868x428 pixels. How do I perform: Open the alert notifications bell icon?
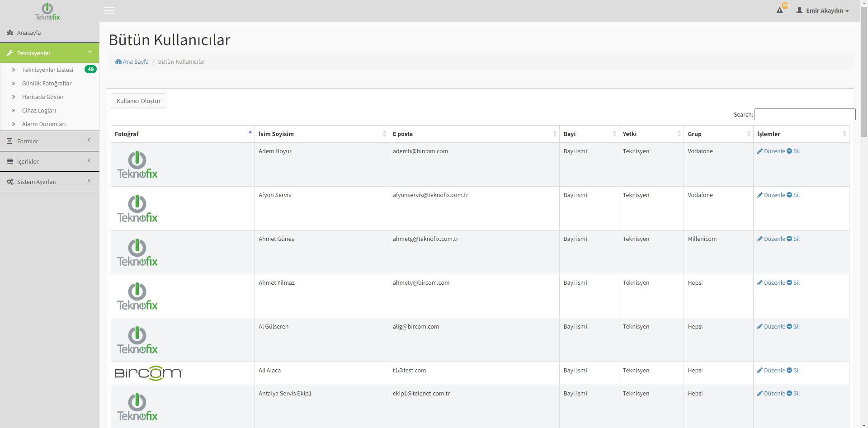coord(779,10)
